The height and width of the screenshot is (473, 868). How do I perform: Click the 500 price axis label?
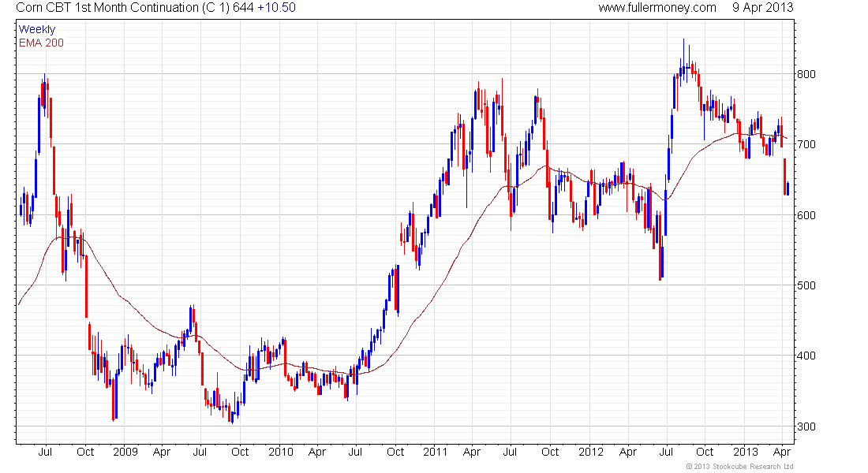click(x=806, y=285)
